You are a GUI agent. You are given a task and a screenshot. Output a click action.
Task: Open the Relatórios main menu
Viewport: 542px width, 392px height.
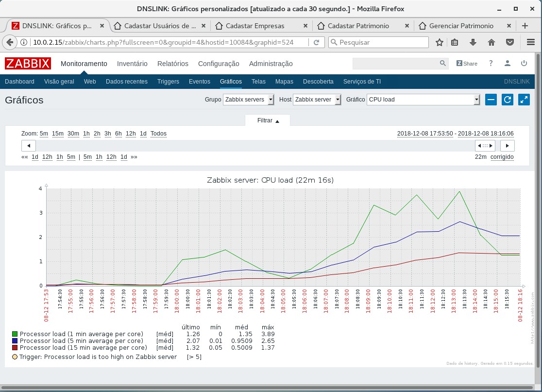coord(173,64)
